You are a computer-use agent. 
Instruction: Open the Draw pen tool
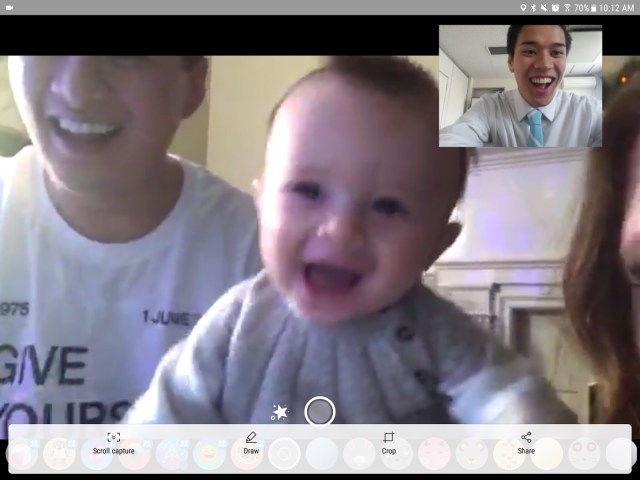[x=251, y=437]
